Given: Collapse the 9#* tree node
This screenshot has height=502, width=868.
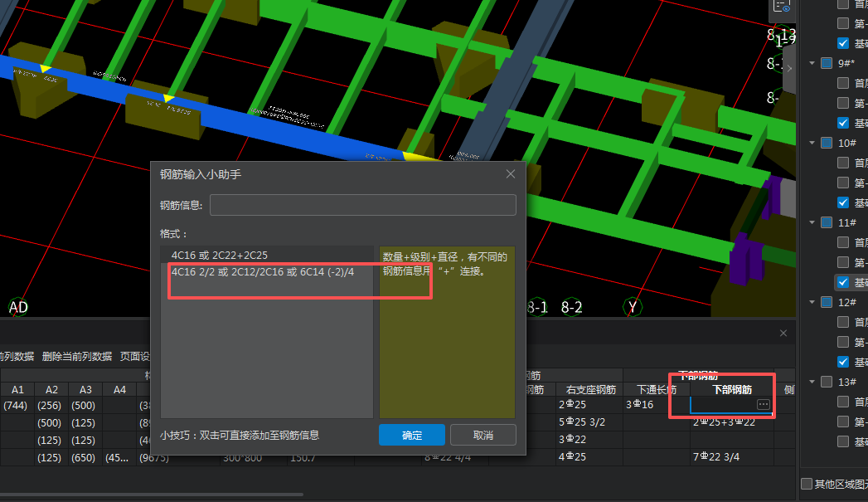Looking at the screenshot, I should point(812,62).
